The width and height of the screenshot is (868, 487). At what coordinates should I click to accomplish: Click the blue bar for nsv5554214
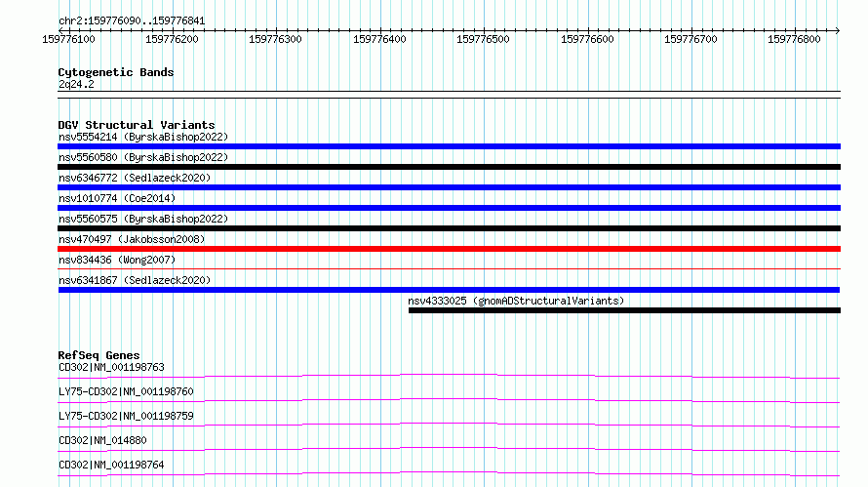[449, 146]
